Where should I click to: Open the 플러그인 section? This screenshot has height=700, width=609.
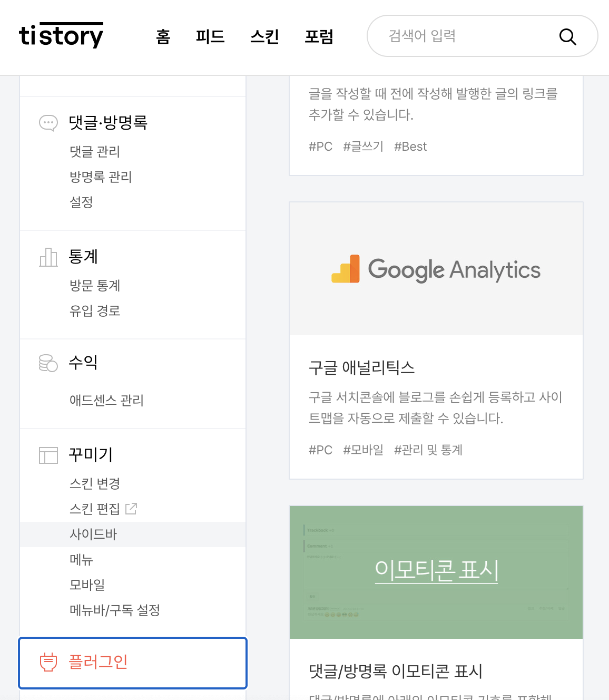point(133,663)
